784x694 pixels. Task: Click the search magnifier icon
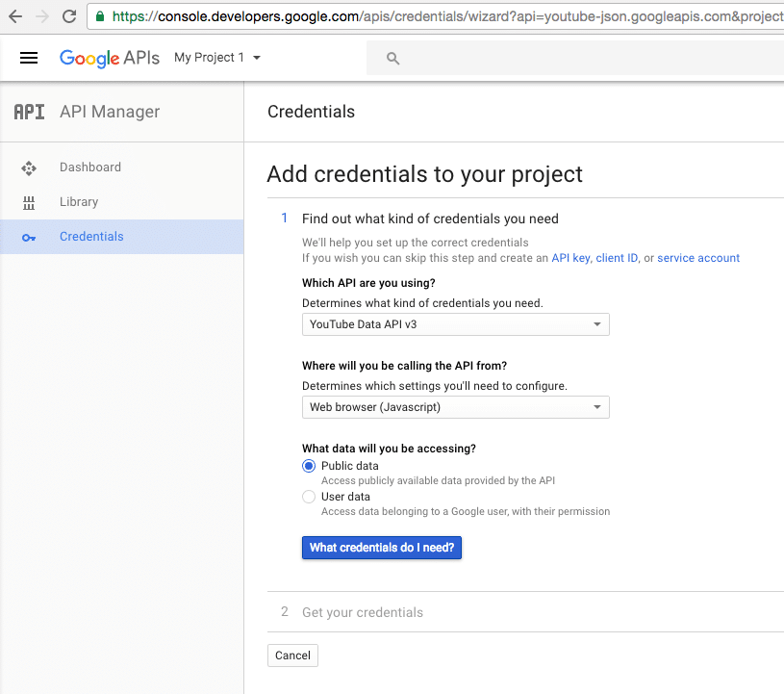(393, 59)
